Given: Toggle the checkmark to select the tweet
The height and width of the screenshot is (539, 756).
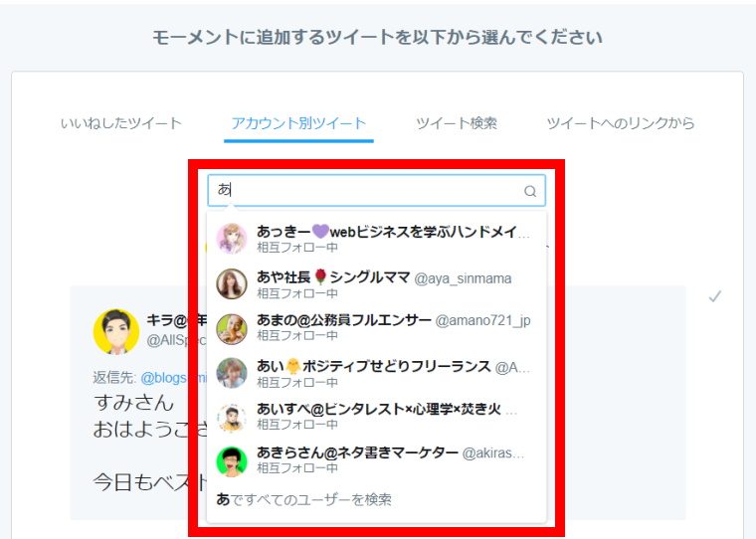Looking at the screenshot, I should click(714, 296).
